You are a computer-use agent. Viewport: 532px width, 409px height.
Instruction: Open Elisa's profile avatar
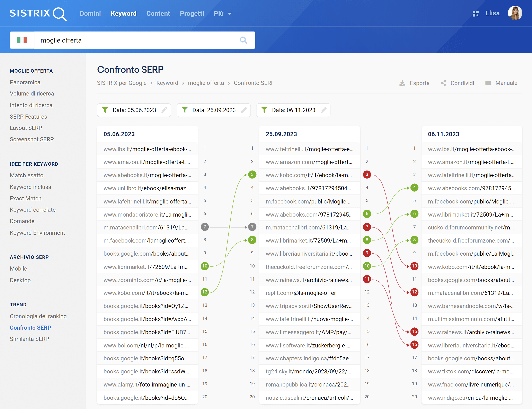(515, 13)
